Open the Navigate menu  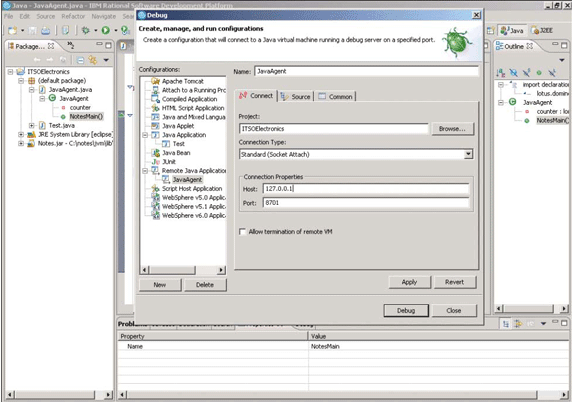click(x=104, y=16)
